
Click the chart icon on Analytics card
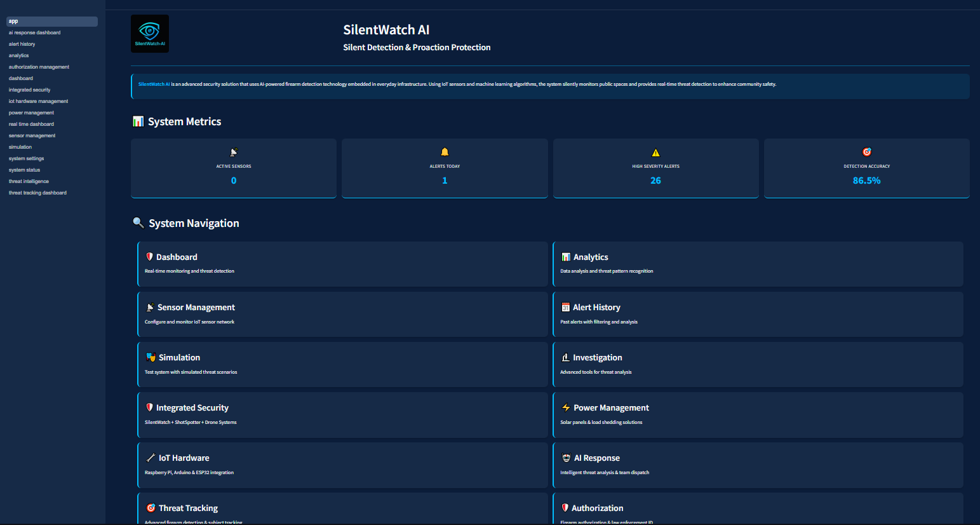click(565, 257)
